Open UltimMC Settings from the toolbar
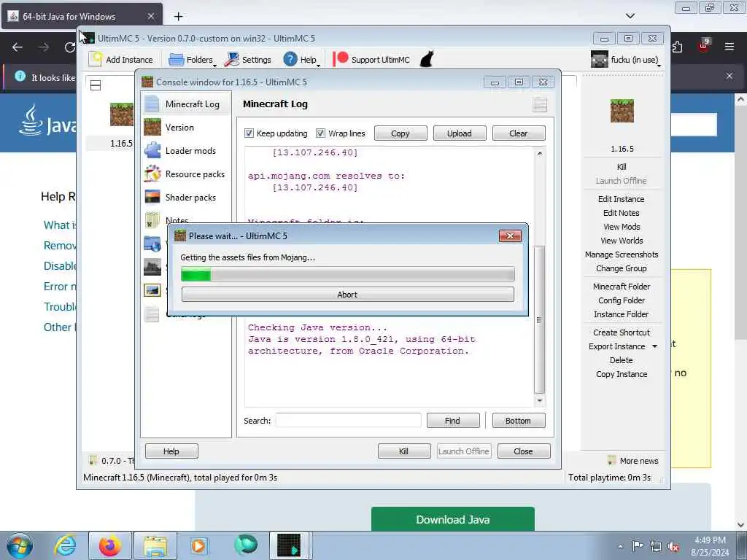This screenshot has width=747, height=560. click(248, 60)
